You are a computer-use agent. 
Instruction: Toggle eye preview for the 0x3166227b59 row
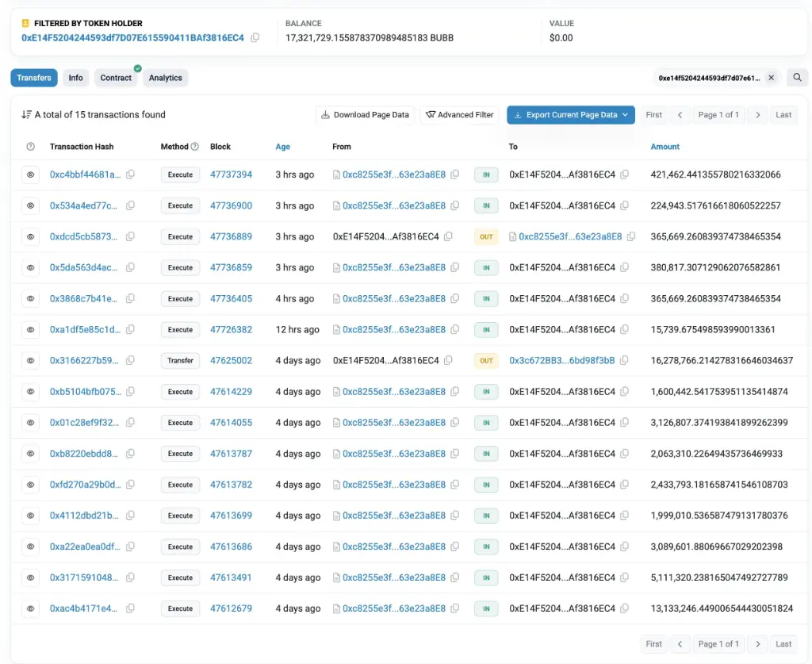pos(31,360)
